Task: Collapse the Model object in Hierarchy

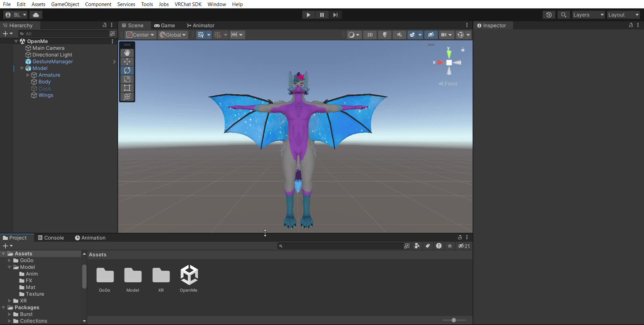Action: pyautogui.click(x=22, y=68)
